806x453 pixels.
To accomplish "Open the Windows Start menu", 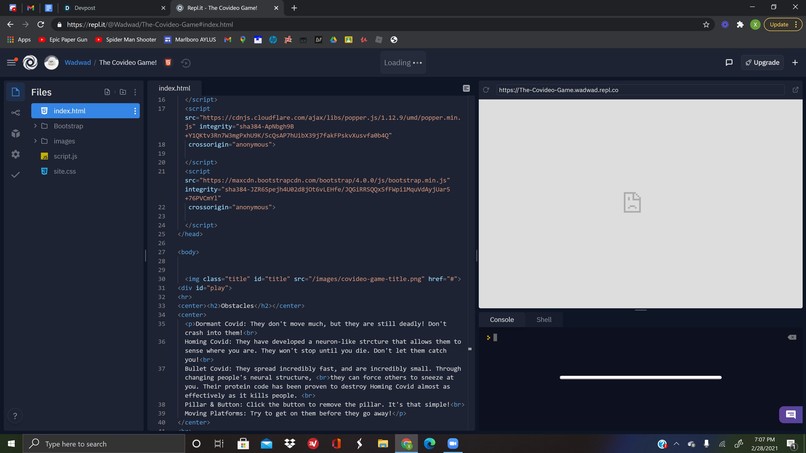I will [11, 443].
